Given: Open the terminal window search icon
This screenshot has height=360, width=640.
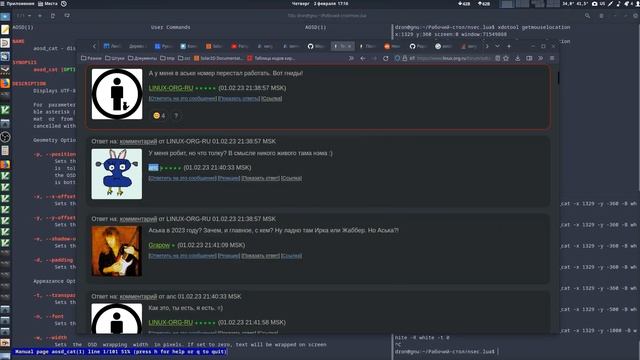Looking at the screenshot, I should [587, 16].
